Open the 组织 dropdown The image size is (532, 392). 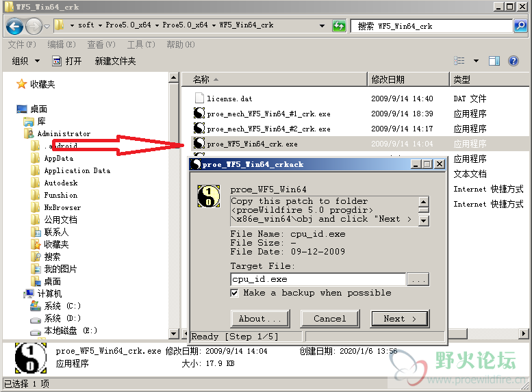click(x=26, y=61)
